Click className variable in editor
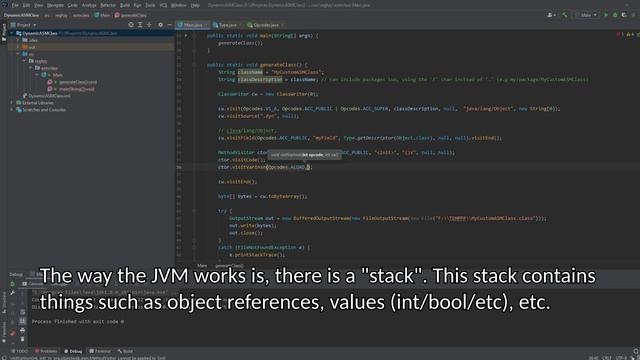Screen dimensions: 640x360 pyautogui.click(x=250, y=72)
